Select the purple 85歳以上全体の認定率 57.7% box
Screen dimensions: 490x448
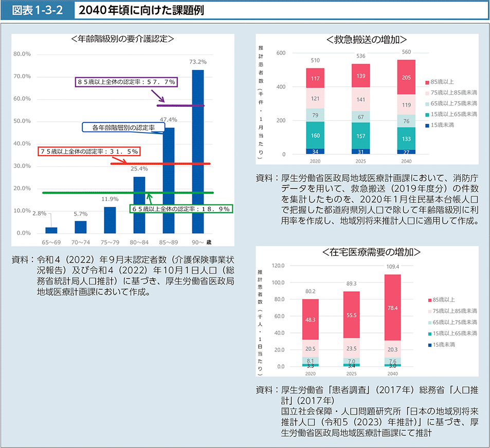click(126, 82)
